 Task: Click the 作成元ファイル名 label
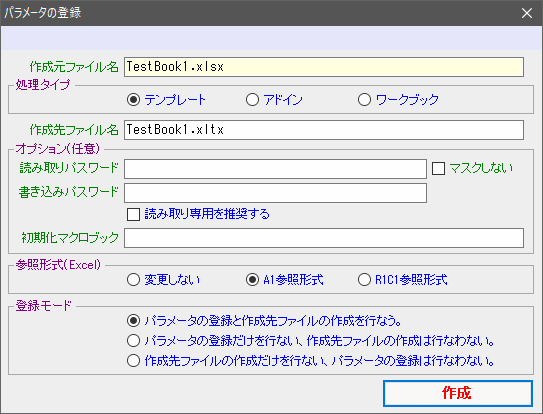coord(74,67)
